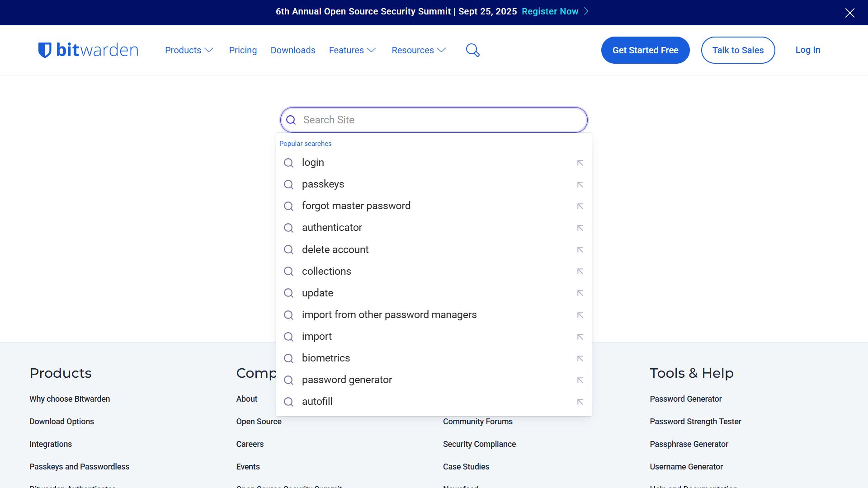The height and width of the screenshot is (488, 868).
Task: Open the Password Strength Tester link
Action: click(x=695, y=421)
